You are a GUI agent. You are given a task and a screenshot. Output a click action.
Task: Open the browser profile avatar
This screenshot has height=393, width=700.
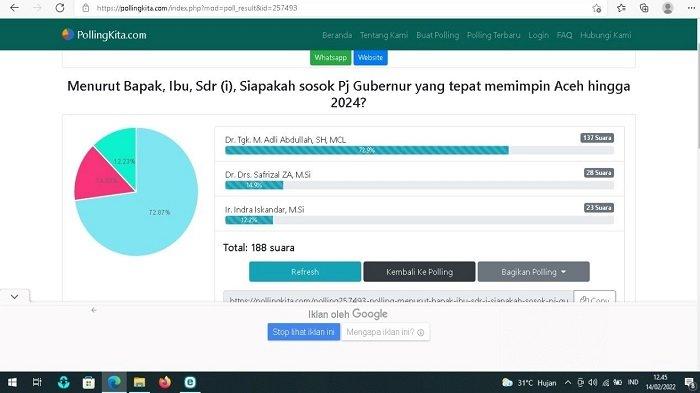(x=668, y=8)
